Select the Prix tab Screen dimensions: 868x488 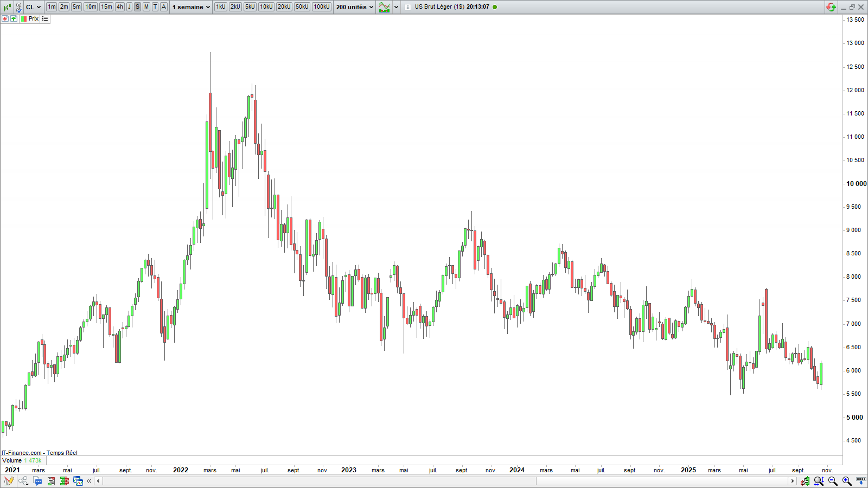(31, 18)
